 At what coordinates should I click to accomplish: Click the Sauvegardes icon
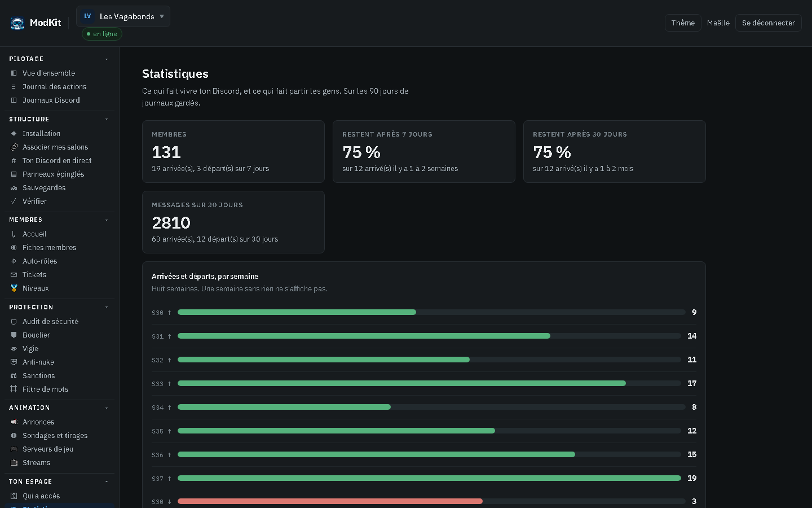14,187
